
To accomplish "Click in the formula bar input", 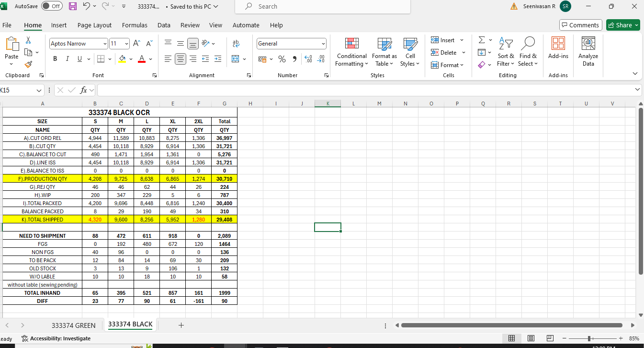I will [x=364, y=90].
